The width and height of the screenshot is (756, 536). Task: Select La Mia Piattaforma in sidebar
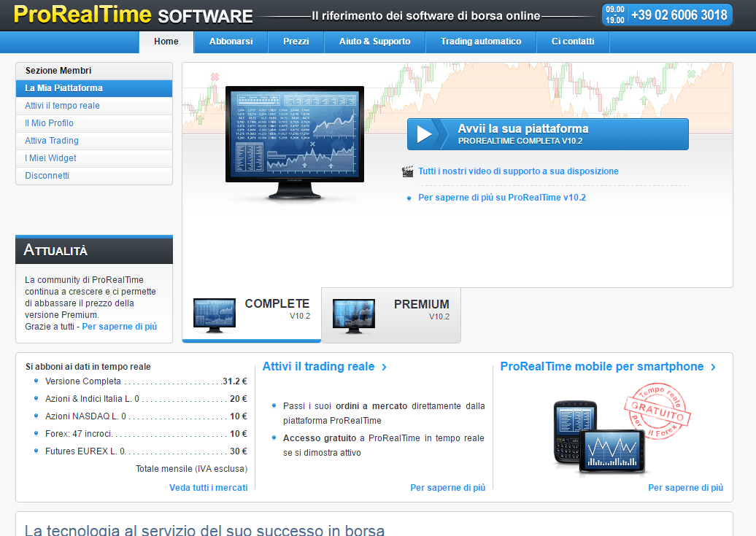coord(94,88)
